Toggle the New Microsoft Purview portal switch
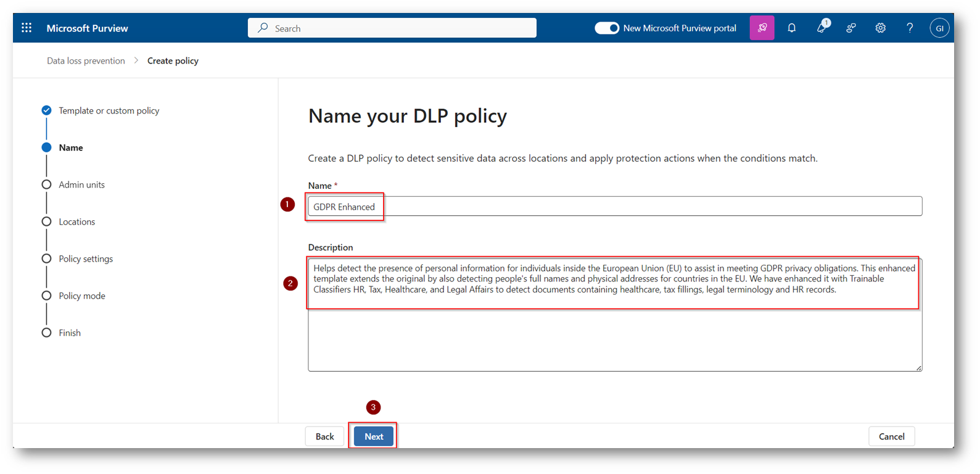 [x=606, y=28]
